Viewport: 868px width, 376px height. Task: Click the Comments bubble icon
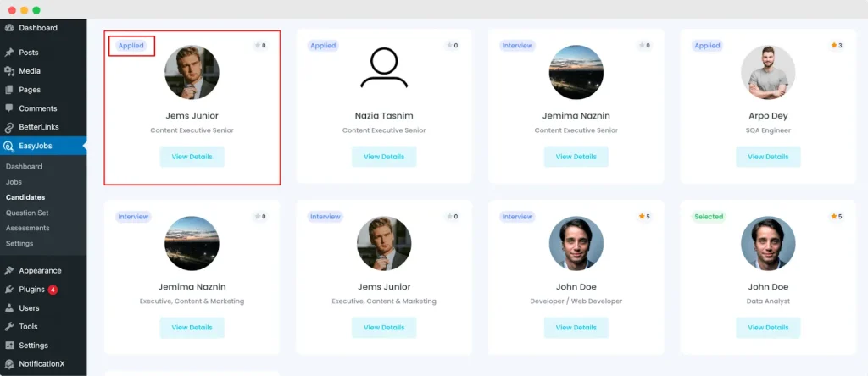click(9, 108)
